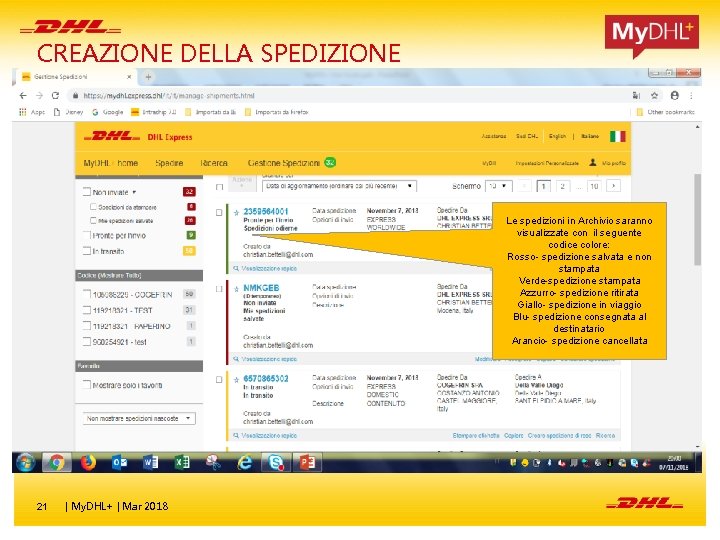Viewport: 720px width, 540px height.
Task: Switch language to English
Action: [x=557, y=136]
